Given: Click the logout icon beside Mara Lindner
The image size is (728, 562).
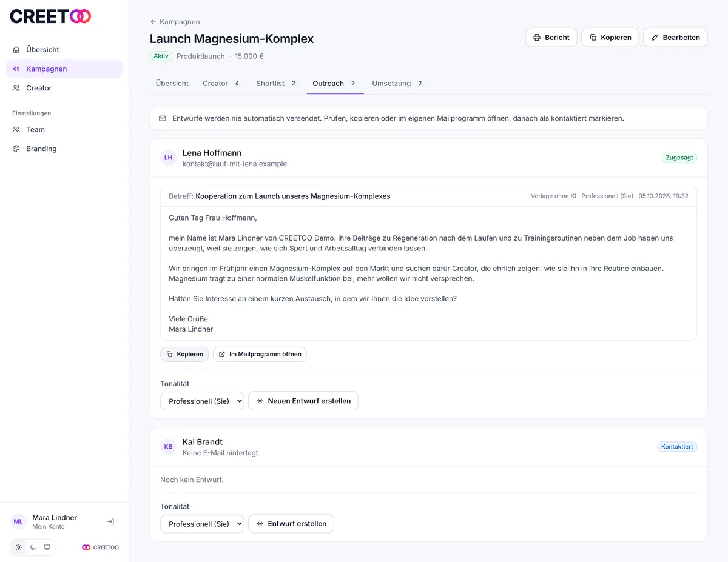Looking at the screenshot, I should pyautogui.click(x=110, y=521).
